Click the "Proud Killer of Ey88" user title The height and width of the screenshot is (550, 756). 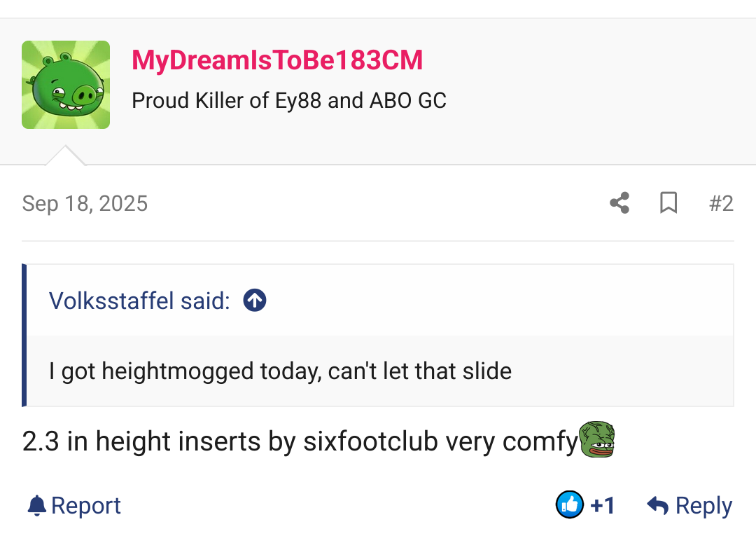(288, 101)
